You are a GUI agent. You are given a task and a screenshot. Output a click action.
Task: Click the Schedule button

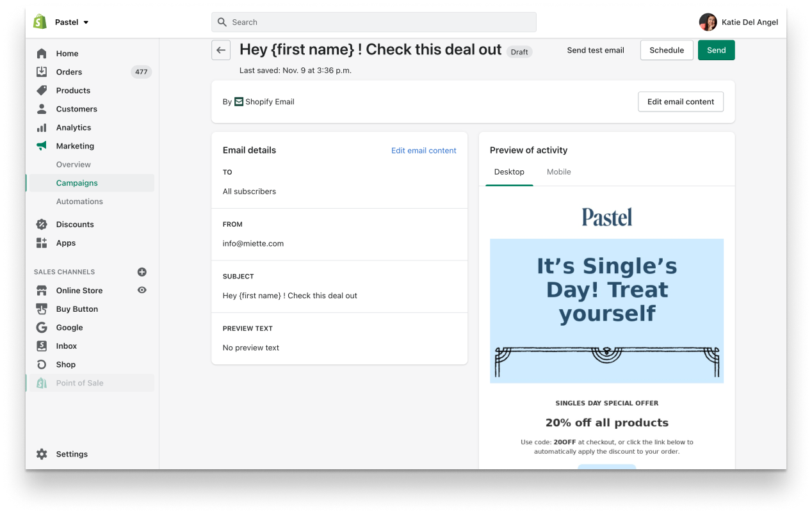667,51
